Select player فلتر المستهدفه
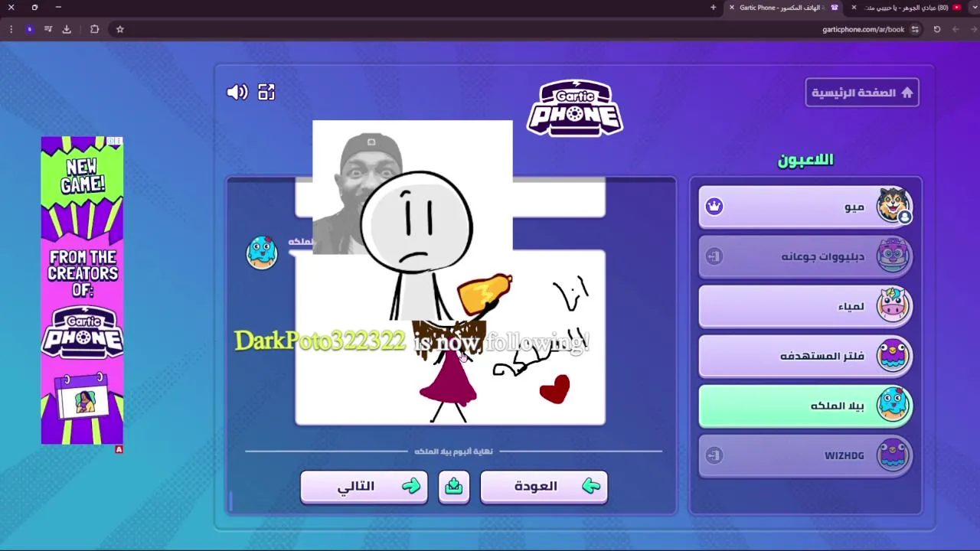 (805, 356)
